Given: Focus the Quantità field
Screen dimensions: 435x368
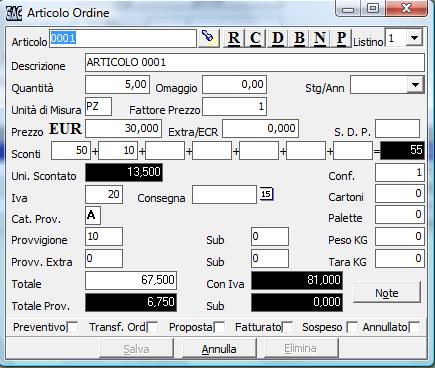Looking at the screenshot, I should (117, 84).
